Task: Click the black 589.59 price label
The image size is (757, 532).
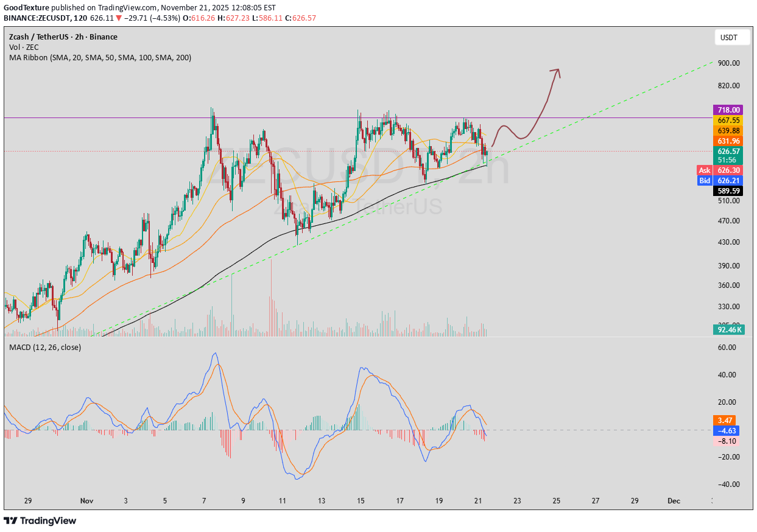Action: 728,191
